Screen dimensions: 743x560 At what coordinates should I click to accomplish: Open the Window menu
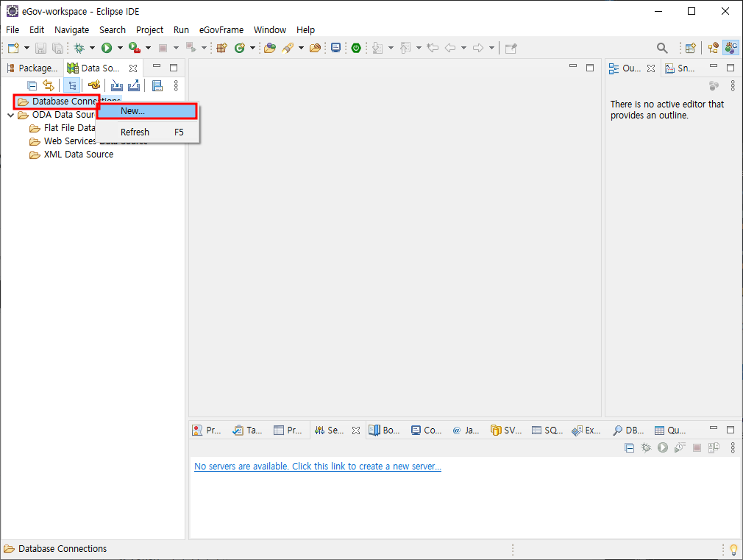click(x=270, y=30)
